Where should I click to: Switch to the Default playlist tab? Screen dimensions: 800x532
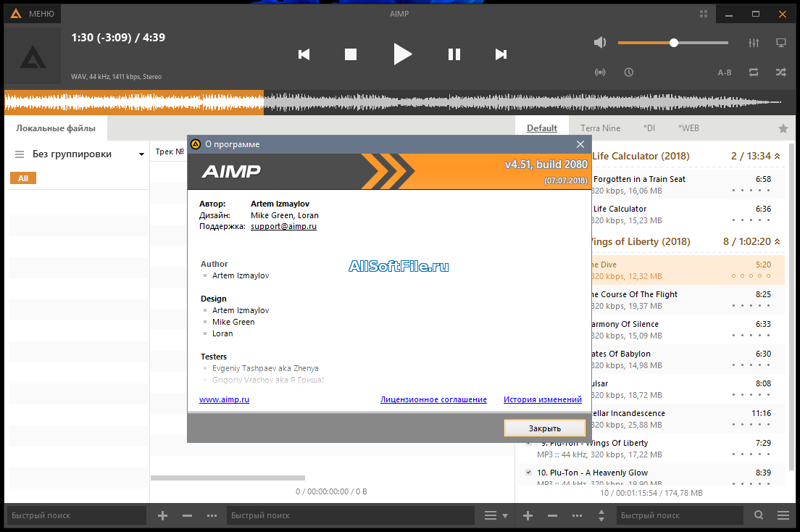point(542,128)
